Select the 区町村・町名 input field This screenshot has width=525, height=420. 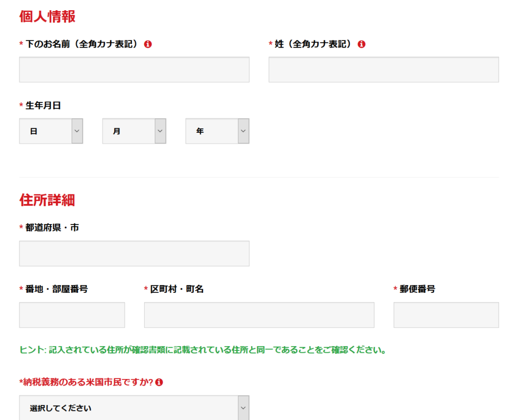point(259,315)
